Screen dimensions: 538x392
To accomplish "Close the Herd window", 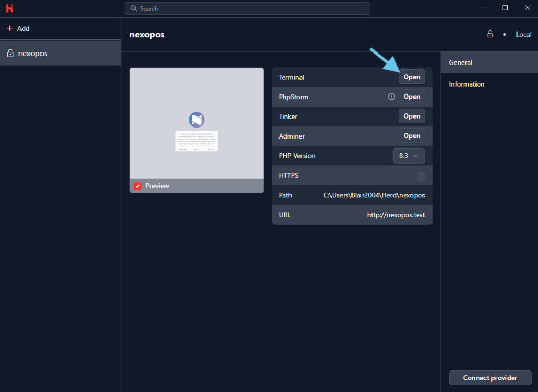I will click(527, 8).
